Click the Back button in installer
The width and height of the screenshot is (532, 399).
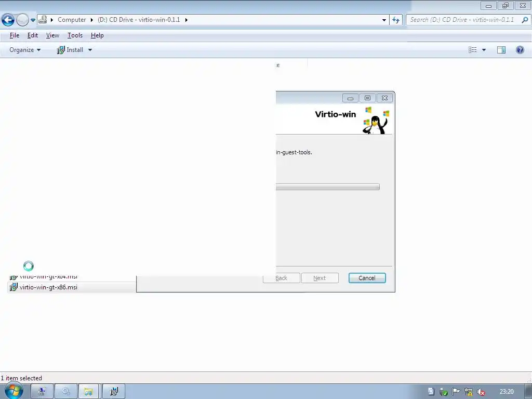point(281,278)
